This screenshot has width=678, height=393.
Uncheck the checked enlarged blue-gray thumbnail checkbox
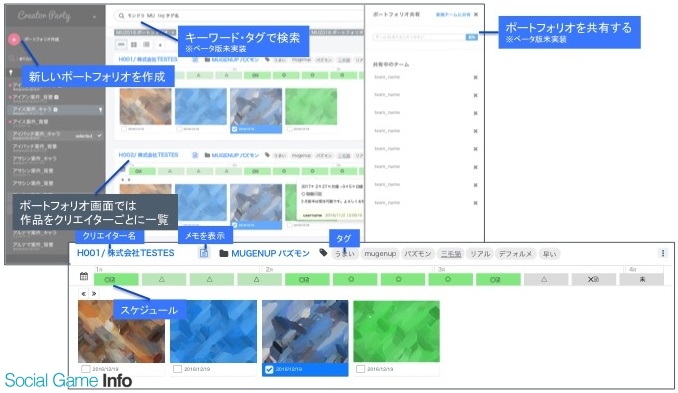(x=269, y=370)
